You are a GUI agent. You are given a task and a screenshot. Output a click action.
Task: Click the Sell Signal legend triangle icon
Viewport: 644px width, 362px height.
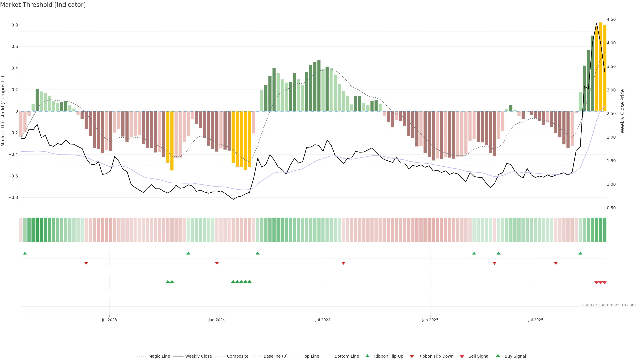tap(462, 356)
